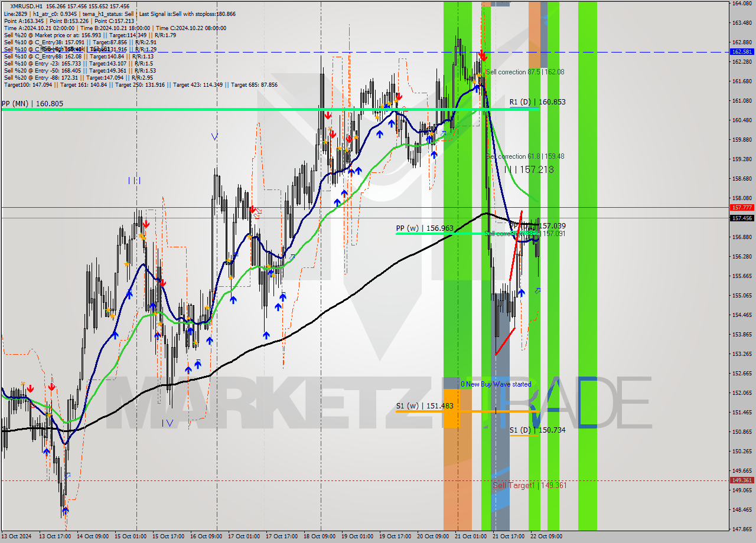Click the '19 Oct 17:00' time label
Viewport: 756px width, 543px height.
pyautogui.click(x=395, y=537)
